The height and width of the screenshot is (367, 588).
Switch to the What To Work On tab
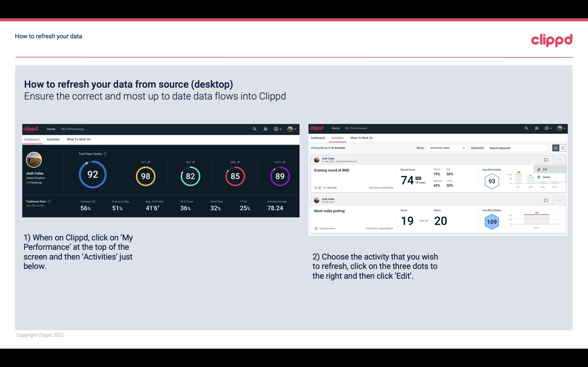point(78,139)
